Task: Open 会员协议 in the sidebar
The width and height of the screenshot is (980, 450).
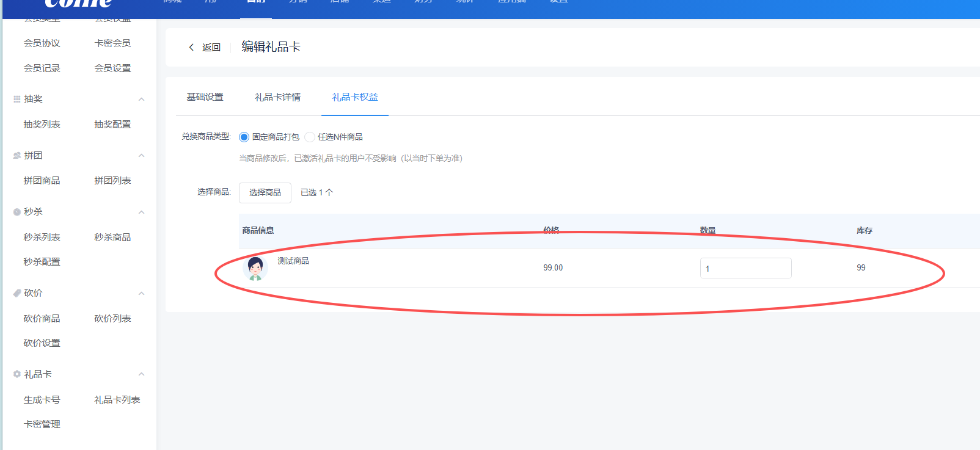Action: pos(42,43)
